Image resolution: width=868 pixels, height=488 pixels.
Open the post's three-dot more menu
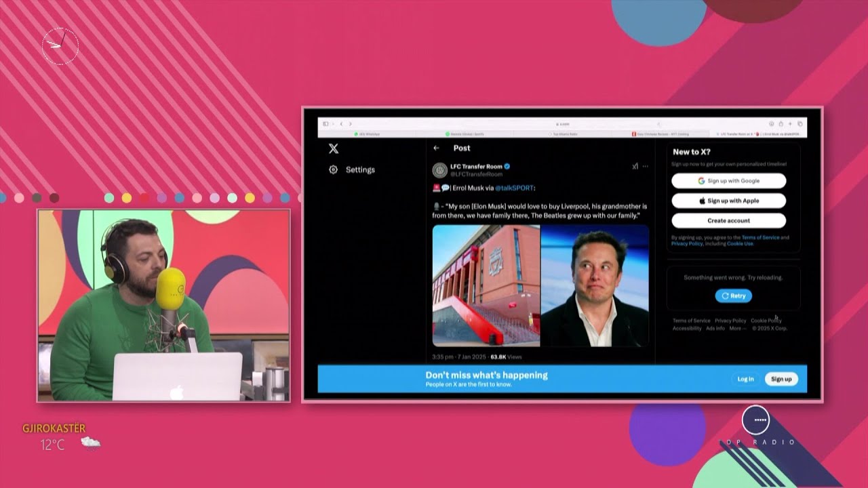click(646, 166)
